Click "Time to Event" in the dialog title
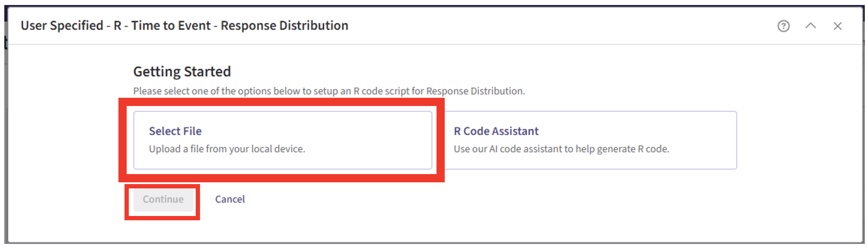This screenshot has height=250, width=868. pos(171,26)
